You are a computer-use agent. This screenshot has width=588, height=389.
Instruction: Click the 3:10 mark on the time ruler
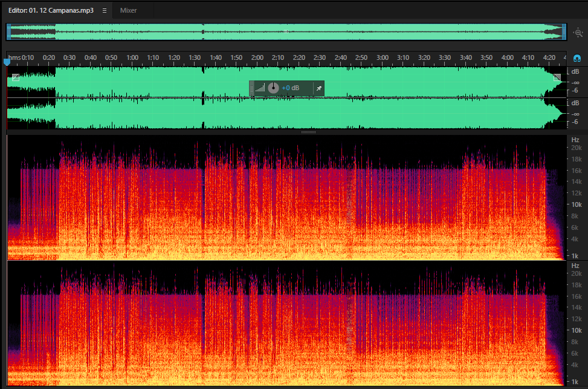[x=403, y=58]
